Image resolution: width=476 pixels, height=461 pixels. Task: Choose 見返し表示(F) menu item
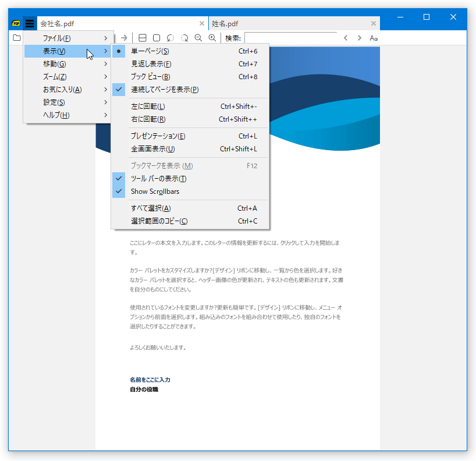tap(190, 64)
